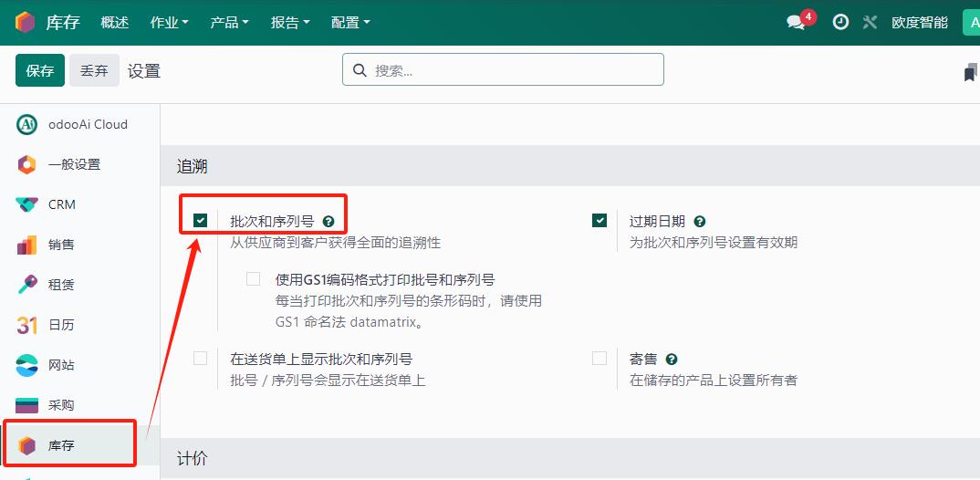This screenshot has height=480, width=980.
Task: Click the odooAi Cloud sidebar icon
Action: tap(26, 124)
